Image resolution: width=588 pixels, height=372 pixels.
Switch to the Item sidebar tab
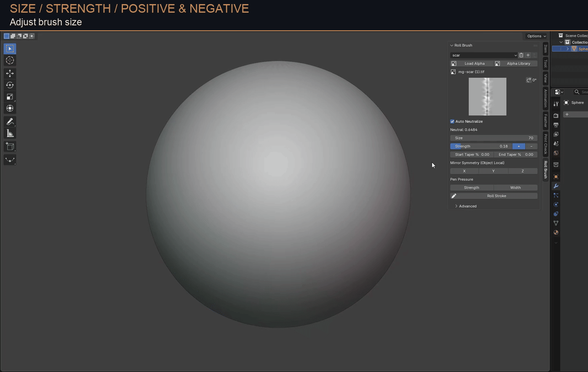[546, 49]
